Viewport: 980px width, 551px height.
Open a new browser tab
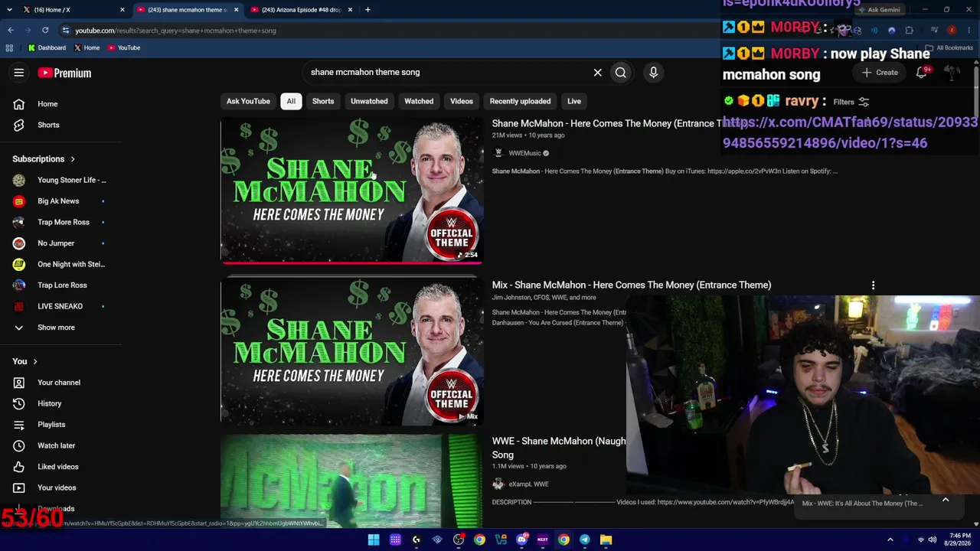click(367, 10)
